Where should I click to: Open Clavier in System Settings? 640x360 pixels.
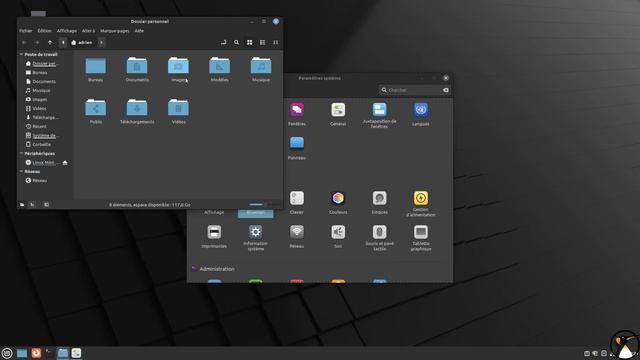point(297,202)
